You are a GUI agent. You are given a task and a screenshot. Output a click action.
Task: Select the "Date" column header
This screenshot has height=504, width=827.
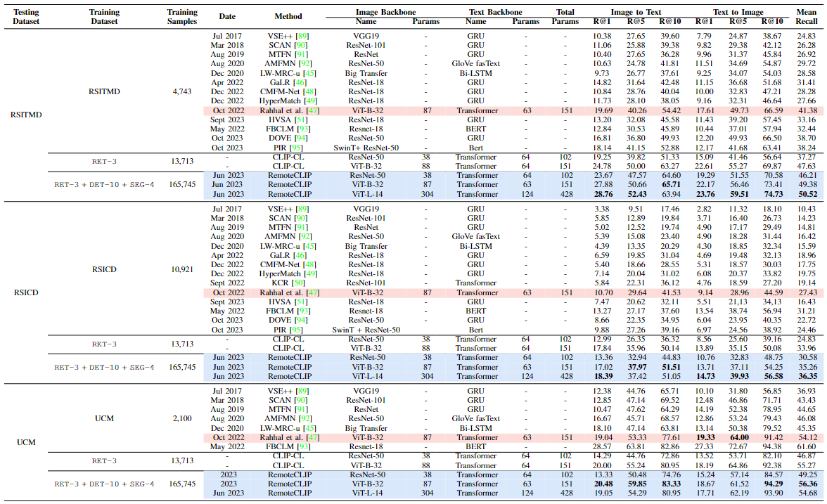227,17
